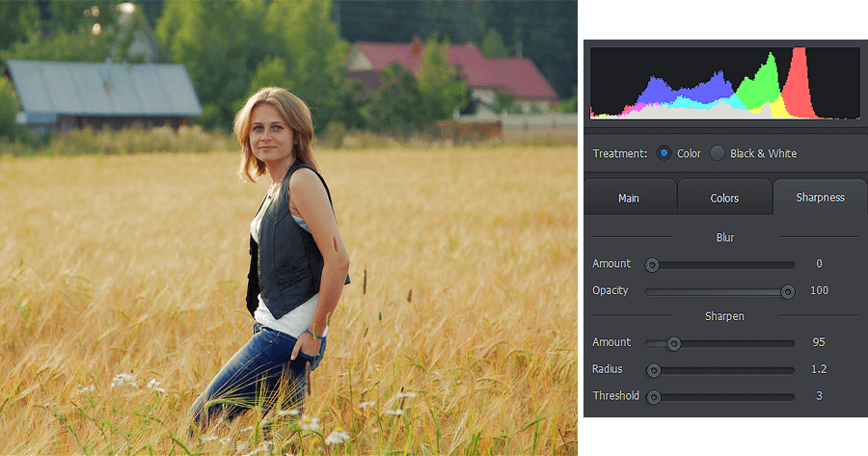
Task: Click the color histogram display
Action: (x=725, y=83)
